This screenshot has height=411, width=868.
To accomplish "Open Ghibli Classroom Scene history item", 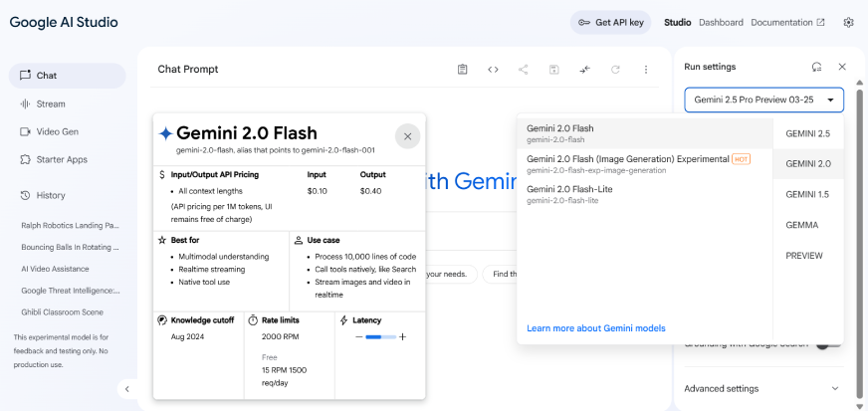I will click(62, 312).
